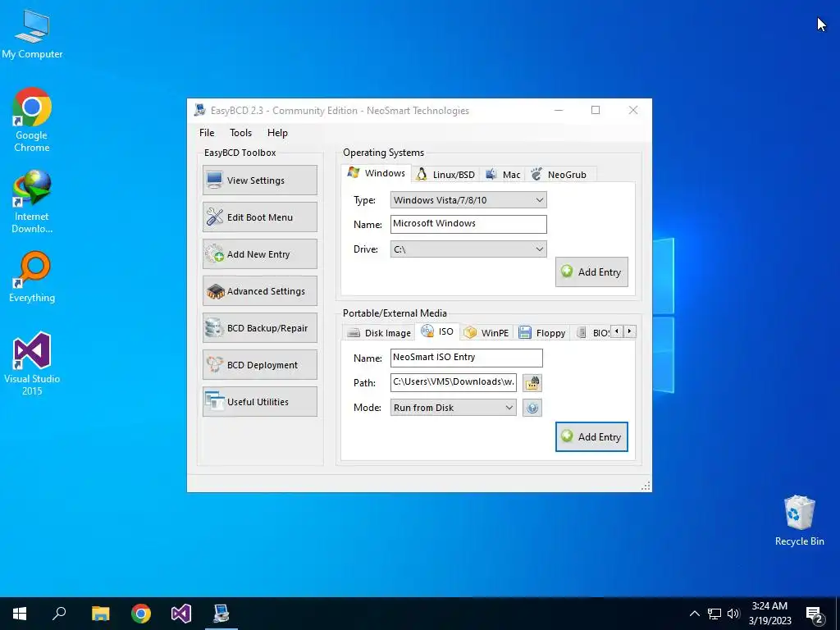Switch to the Linux/BSD tab
840x630 pixels.
(x=445, y=175)
